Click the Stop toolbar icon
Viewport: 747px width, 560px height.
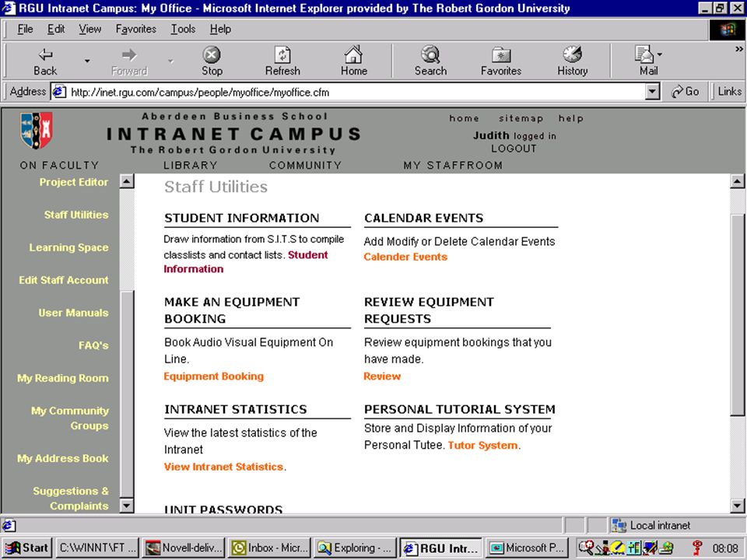click(212, 54)
